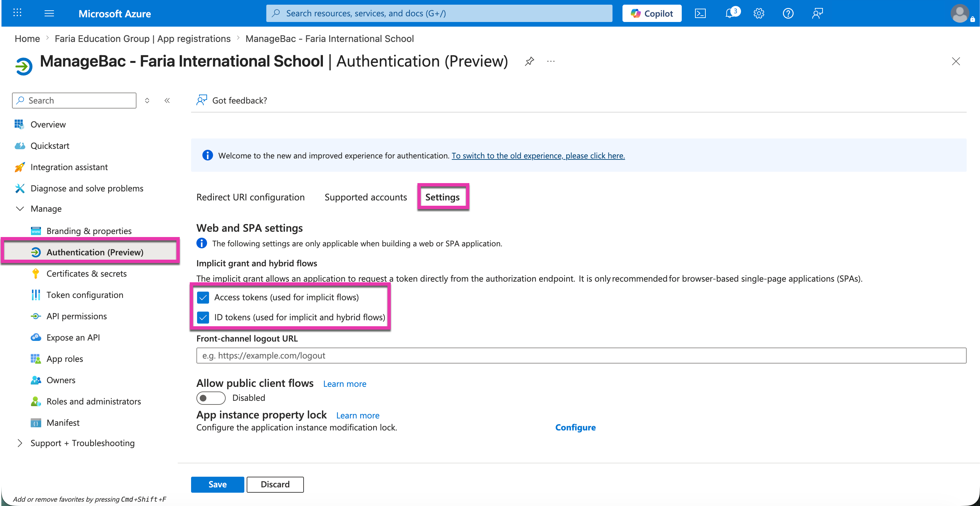This screenshot has width=980, height=506.
Task: Click the Branding & properties icon
Action: [36, 231]
